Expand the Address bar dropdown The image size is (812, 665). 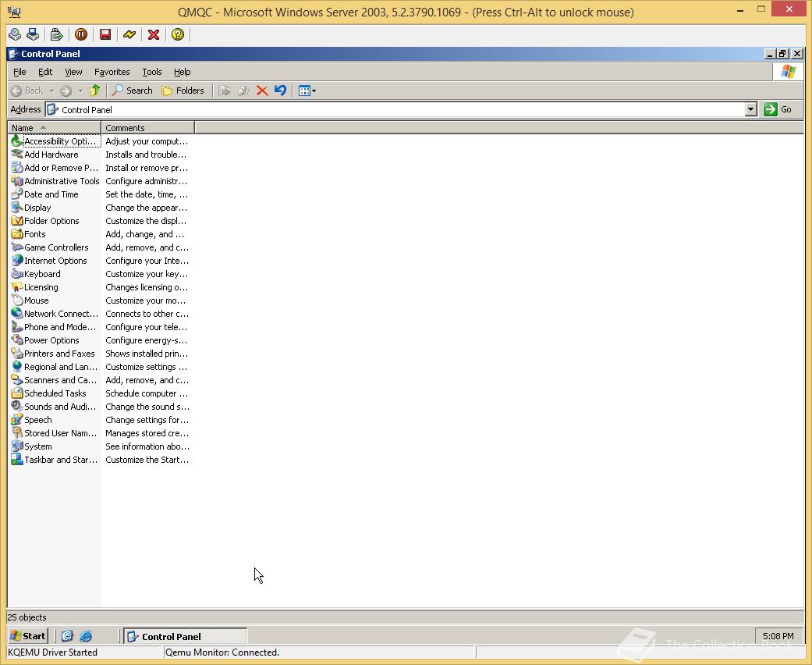751,109
